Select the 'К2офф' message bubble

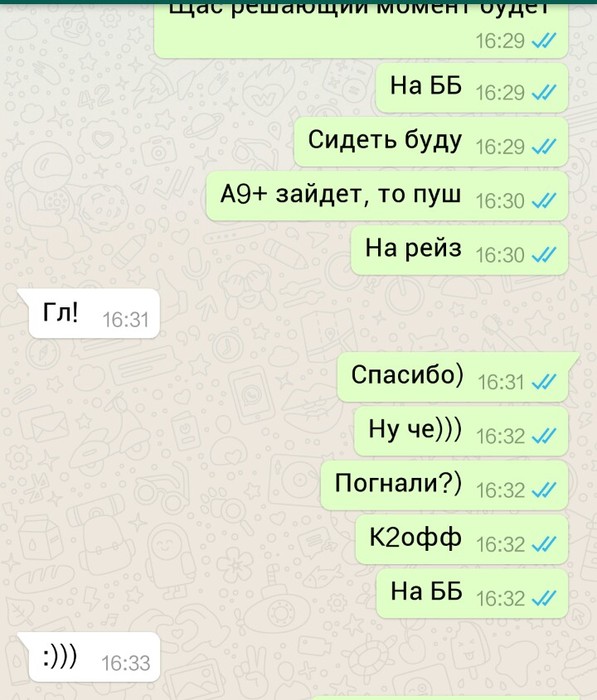pyautogui.click(x=462, y=539)
